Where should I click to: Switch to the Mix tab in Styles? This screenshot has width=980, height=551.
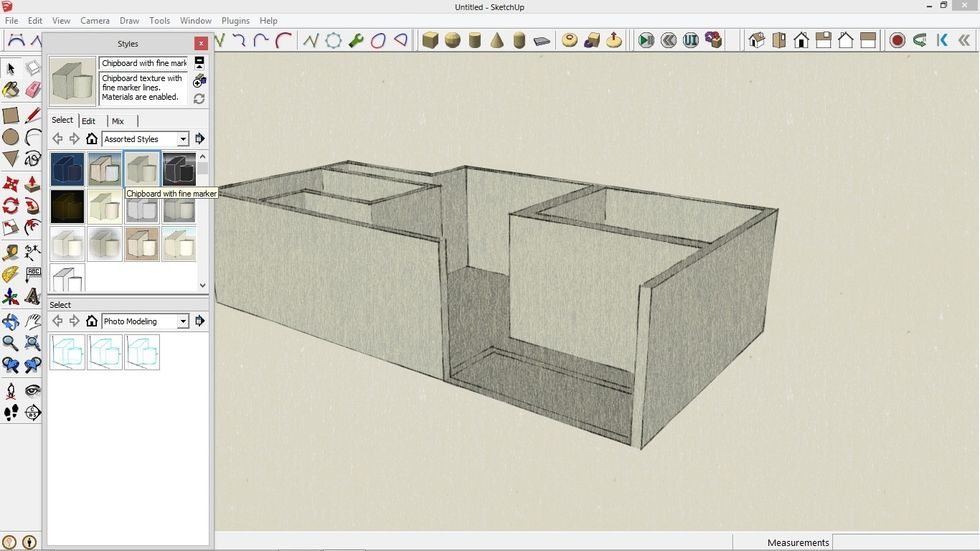click(118, 121)
